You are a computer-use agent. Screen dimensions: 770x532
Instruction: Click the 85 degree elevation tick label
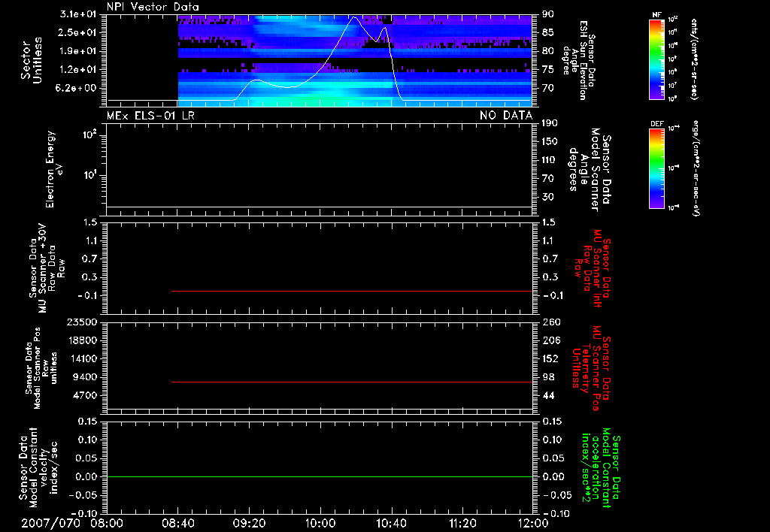click(x=548, y=32)
